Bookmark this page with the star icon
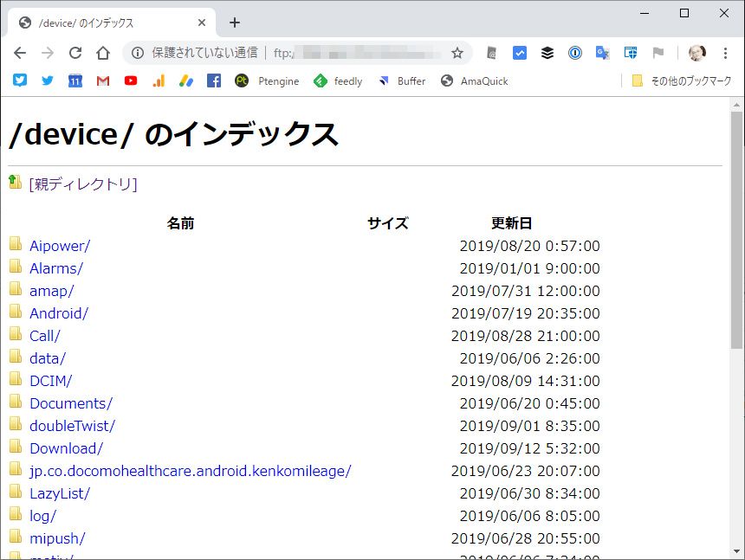 pos(457,53)
